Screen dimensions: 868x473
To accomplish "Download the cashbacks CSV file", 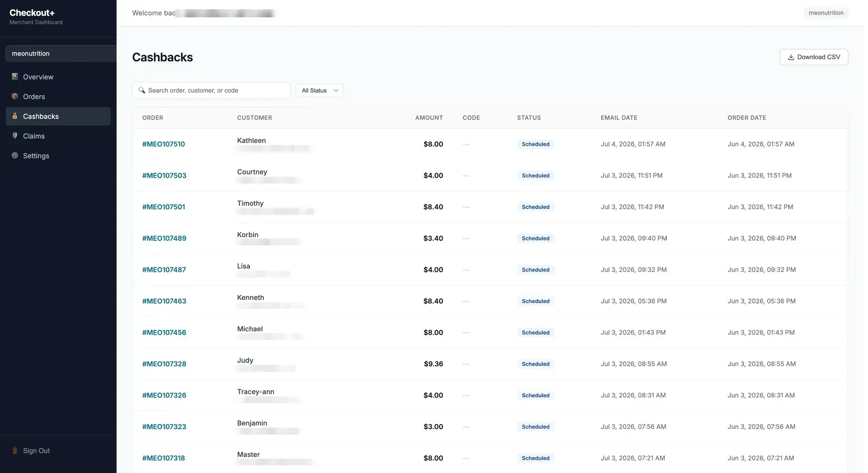I will tap(814, 57).
